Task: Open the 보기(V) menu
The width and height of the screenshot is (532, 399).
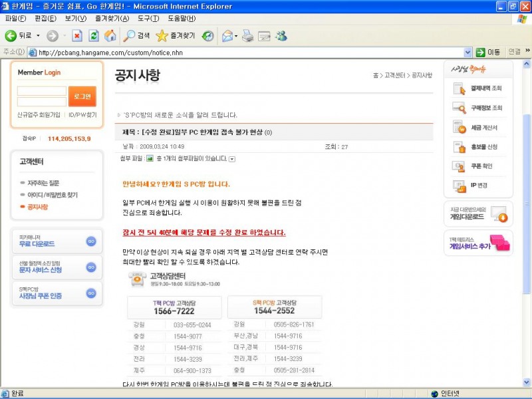Action: click(76, 19)
